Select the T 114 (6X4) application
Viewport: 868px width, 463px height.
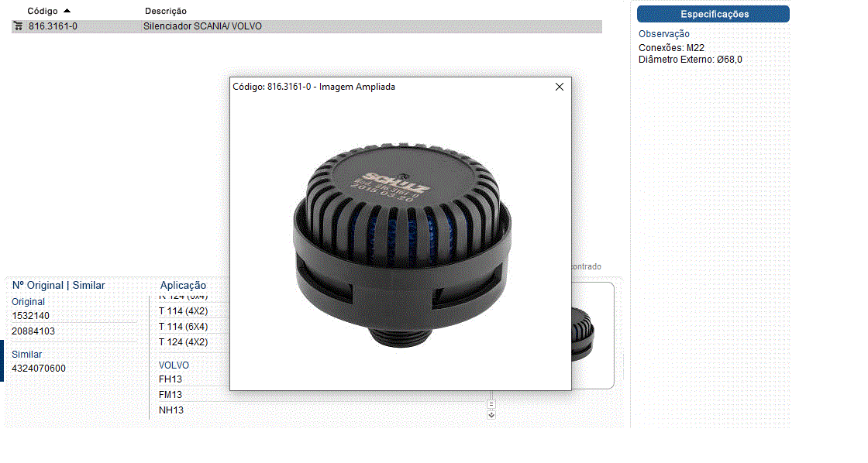click(x=183, y=327)
